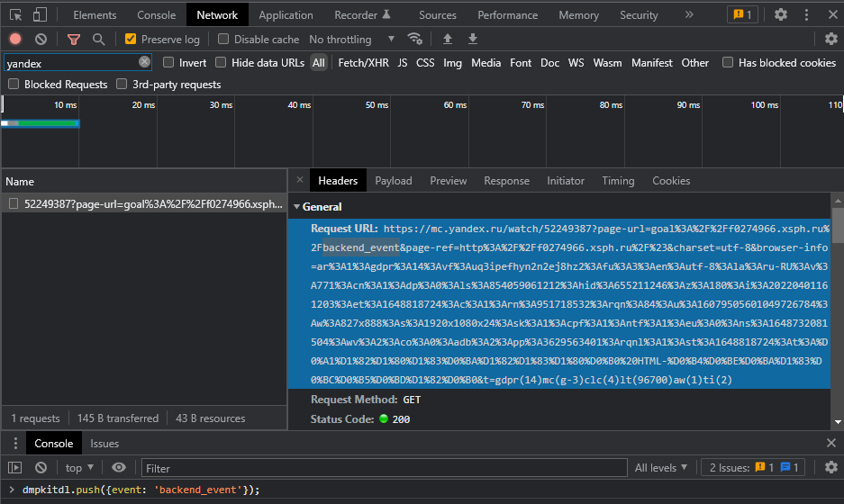The image size is (844, 504).
Task: Close the console drawer
Action: 831,443
